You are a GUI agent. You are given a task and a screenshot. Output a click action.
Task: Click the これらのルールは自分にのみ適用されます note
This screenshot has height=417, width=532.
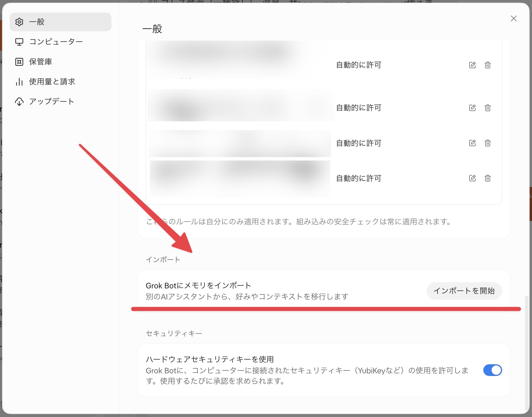pyautogui.click(x=299, y=222)
